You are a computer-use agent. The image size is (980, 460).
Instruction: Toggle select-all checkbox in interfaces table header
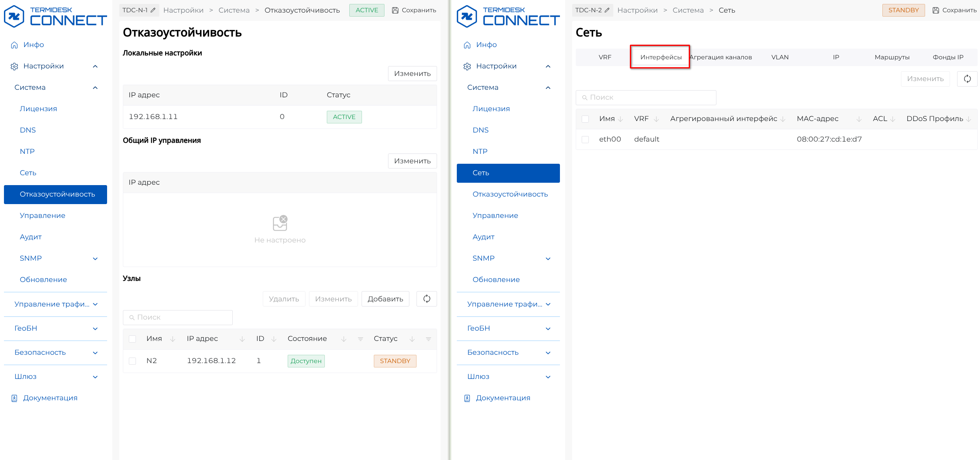coord(585,119)
